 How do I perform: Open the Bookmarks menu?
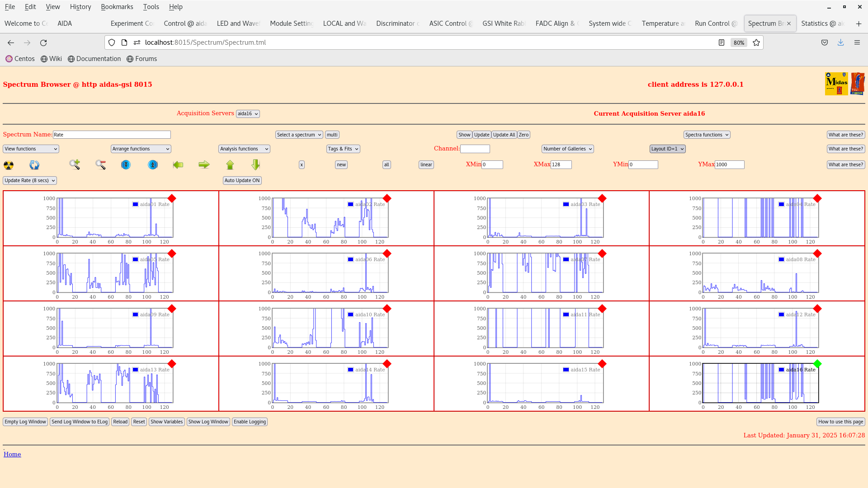click(x=117, y=7)
